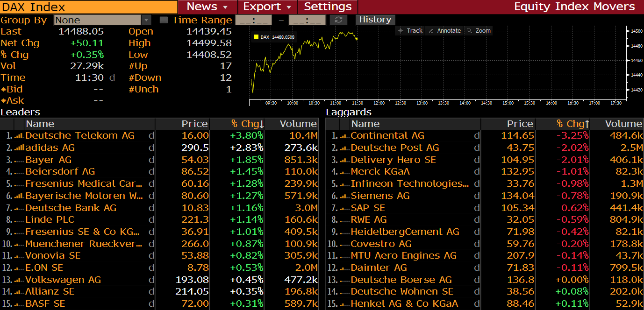The height and width of the screenshot is (310, 644).
Task: Click the Time Range start time field
Action: [x=253, y=20]
